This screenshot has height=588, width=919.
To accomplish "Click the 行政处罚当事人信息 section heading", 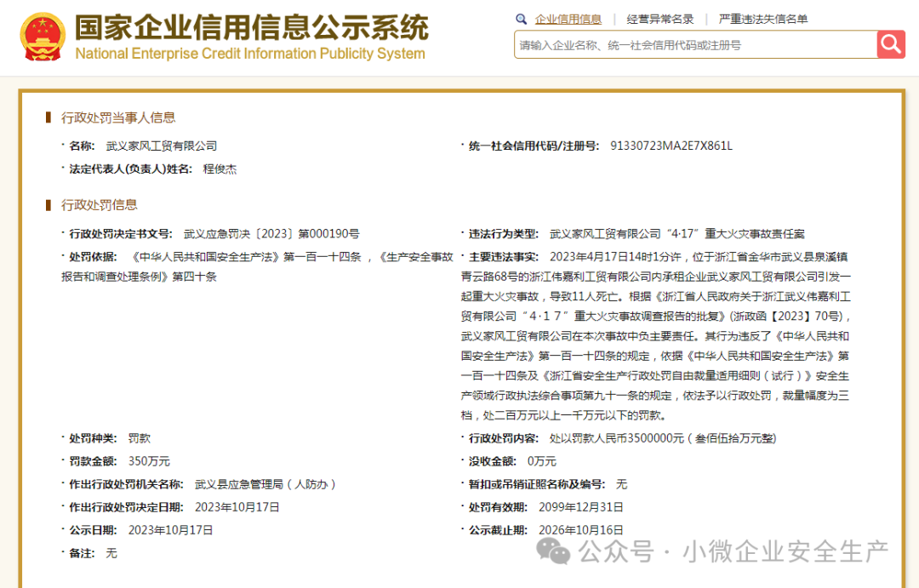I will (x=118, y=117).
